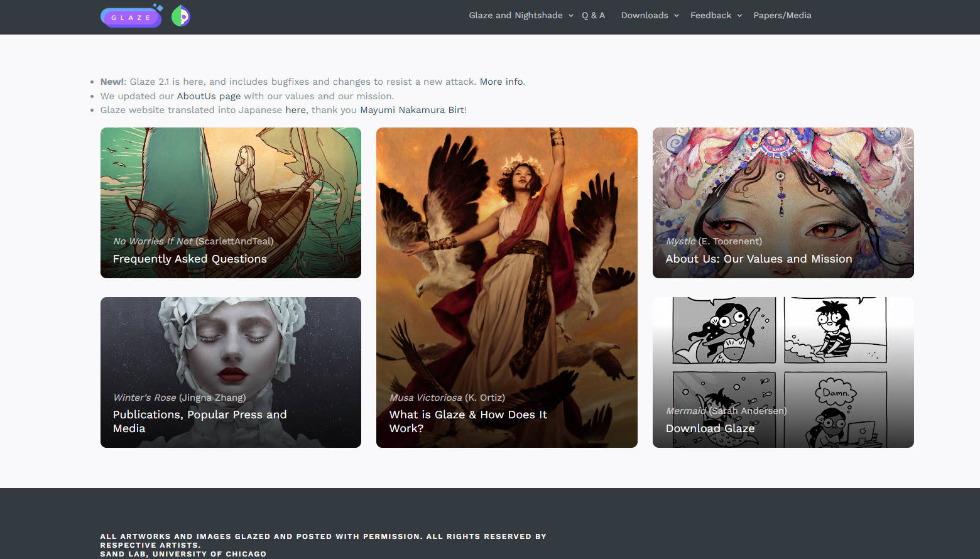Click 'Musa Victoriosa (K. Ortiz)' caption
The height and width of the screenshot is (559, 980).
(x=447, y=398)
